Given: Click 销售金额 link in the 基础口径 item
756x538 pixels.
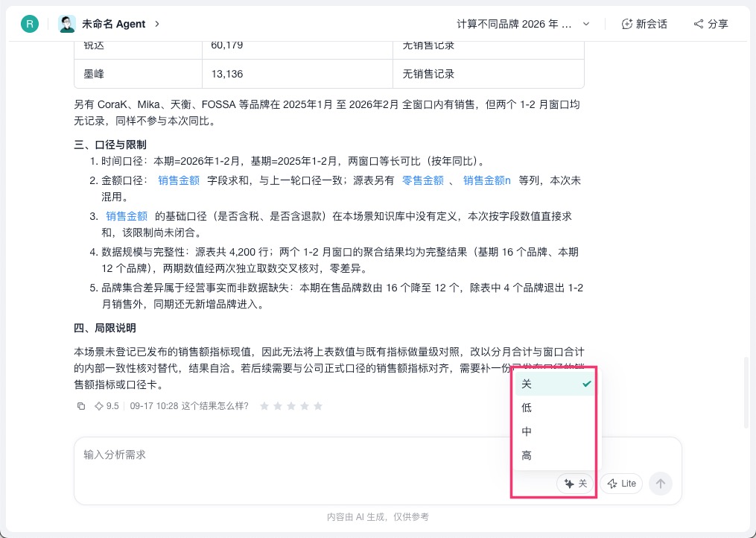Looking at the screenshot, I should tap(127, 216).
